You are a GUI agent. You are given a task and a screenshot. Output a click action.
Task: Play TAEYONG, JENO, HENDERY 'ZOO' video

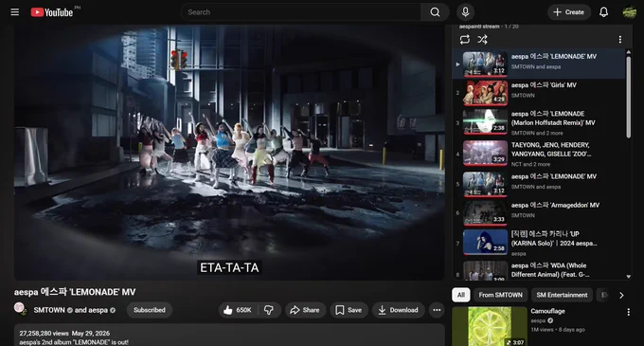539,154
